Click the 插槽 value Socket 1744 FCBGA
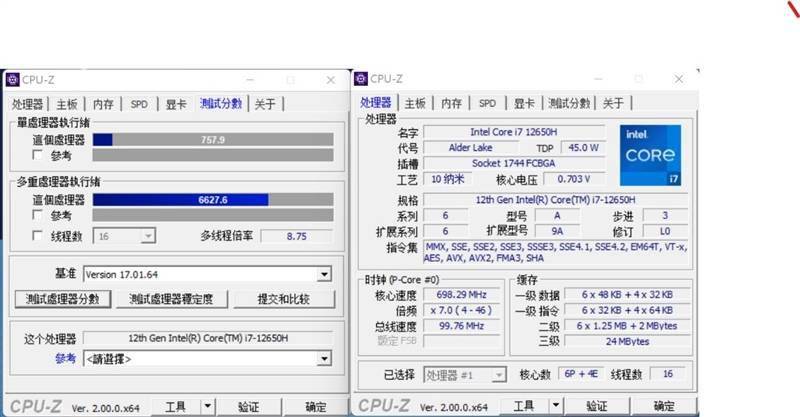Image resolution: width=800 pixels, height=417 pixels. click(514, 163)
